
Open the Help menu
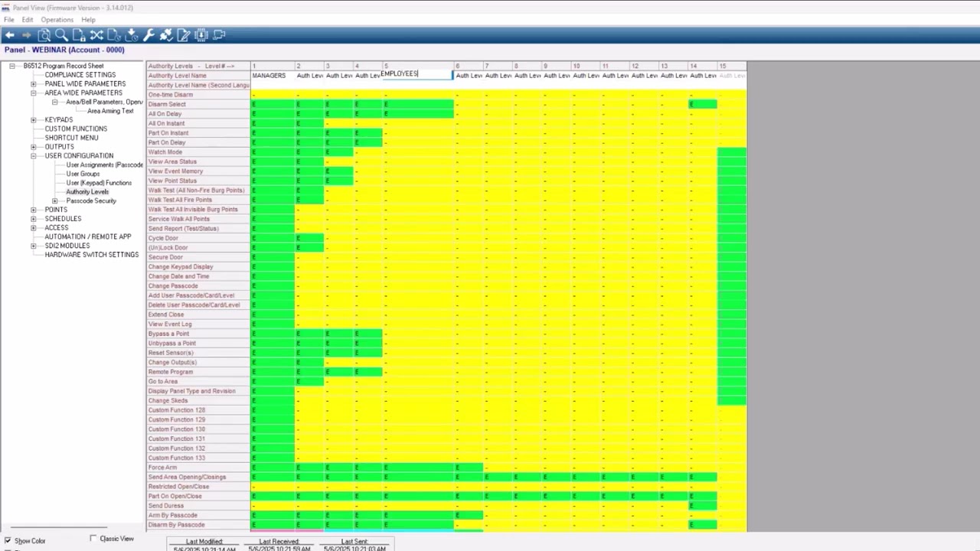88,19
